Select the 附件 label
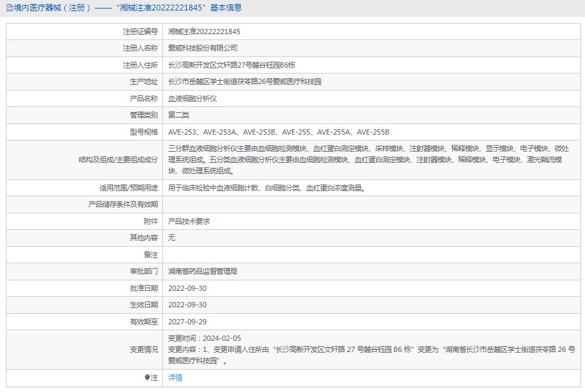Screen dimensions: 585x392 coord(151,222)
